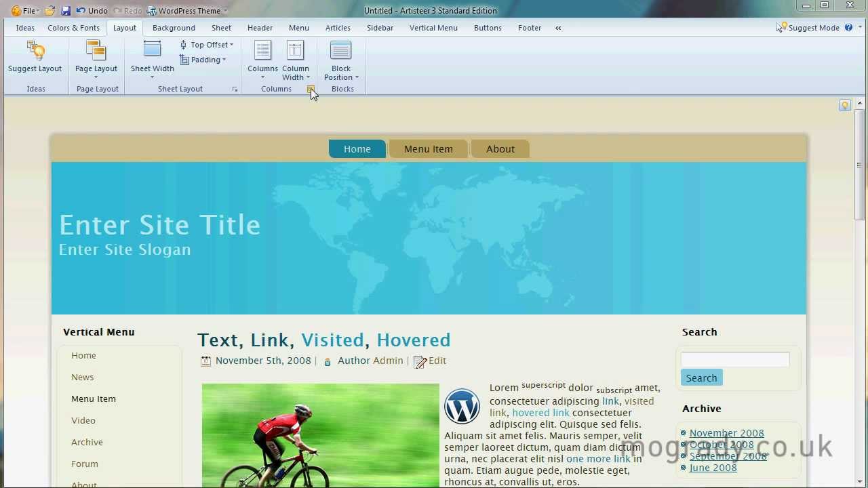This screenshot has height=488, width=868.
Task: Open the Buttons ribbon tab
Action: [x=488, y=28]
